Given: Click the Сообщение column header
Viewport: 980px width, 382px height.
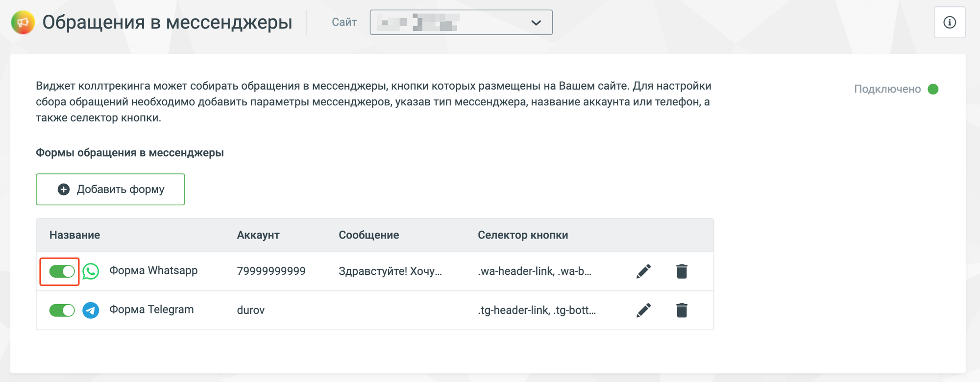Looking at the screenshot, I should [x=369, y=235].
